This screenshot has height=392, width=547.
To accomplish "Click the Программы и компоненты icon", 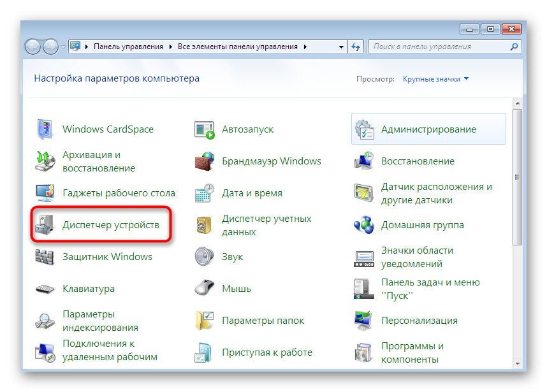I will pyautogui.click(x=364, y=352).
